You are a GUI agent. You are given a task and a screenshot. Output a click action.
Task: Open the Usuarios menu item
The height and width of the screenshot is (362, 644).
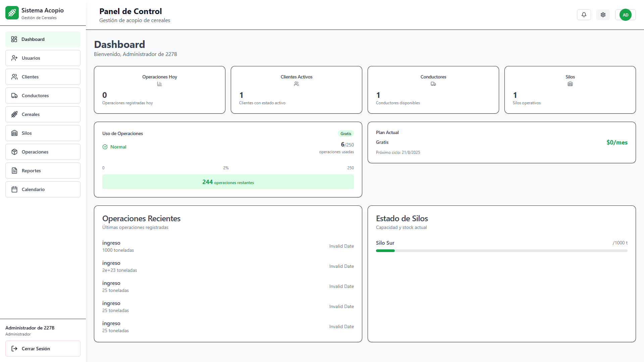tap(43, 58)
